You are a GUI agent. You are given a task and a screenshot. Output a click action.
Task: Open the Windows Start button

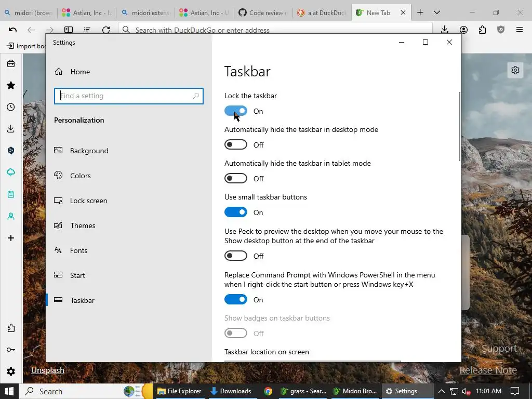pos(9,391)
